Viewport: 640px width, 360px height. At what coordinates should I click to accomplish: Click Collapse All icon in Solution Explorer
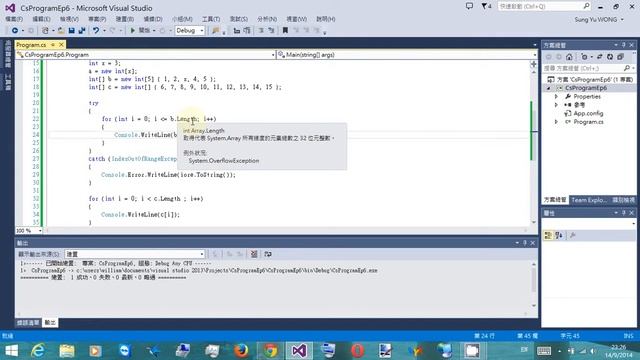620,57
